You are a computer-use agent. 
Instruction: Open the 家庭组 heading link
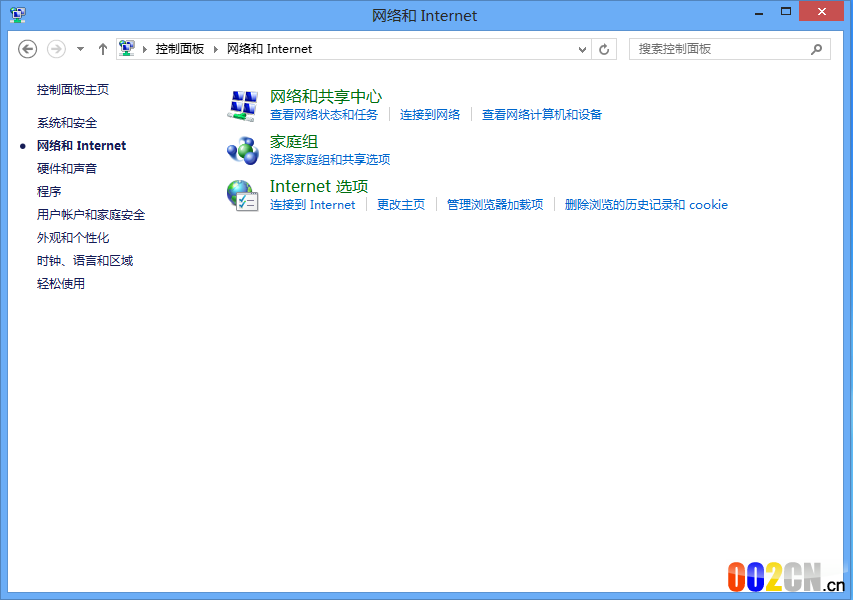294,141
